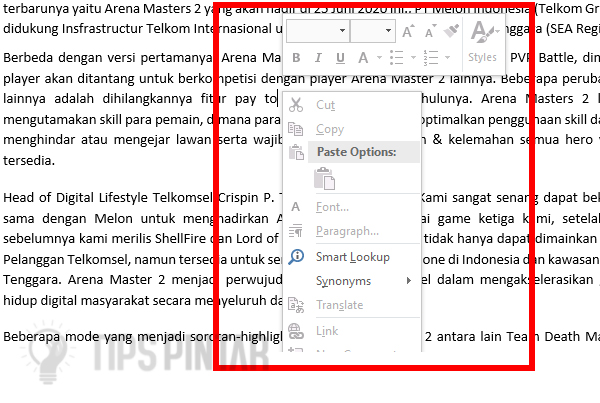
Task: Expand the numbering dropdown arrow
Action: point(447,58)
